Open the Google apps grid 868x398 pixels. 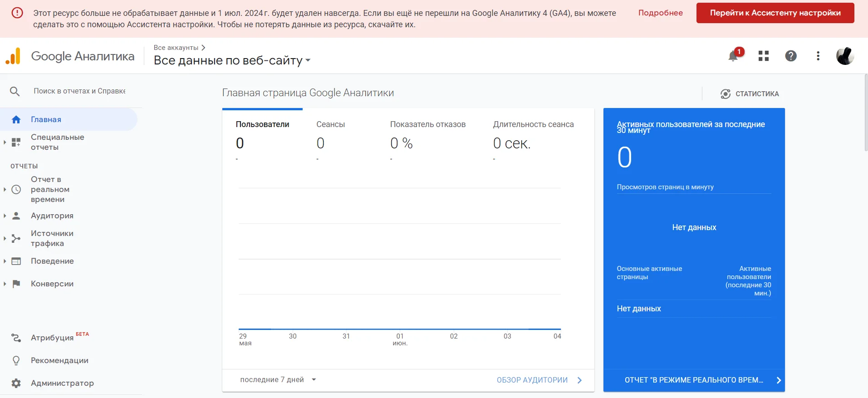click(764, 56)
